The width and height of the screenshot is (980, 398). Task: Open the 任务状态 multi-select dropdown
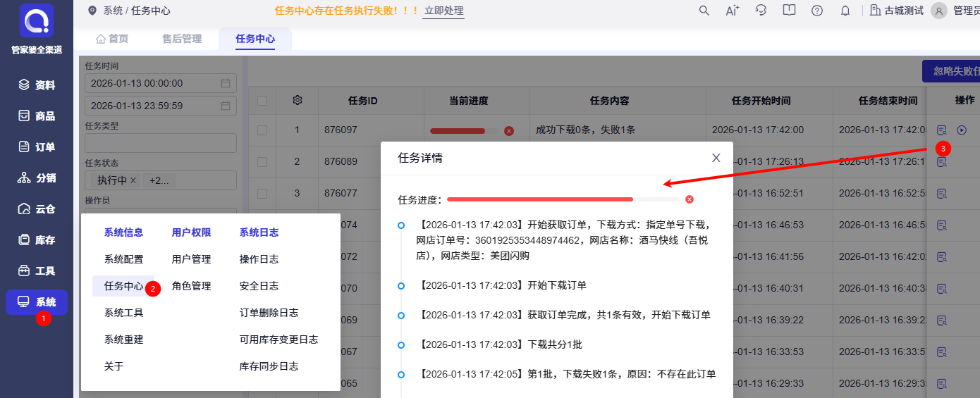pos(160,180)
